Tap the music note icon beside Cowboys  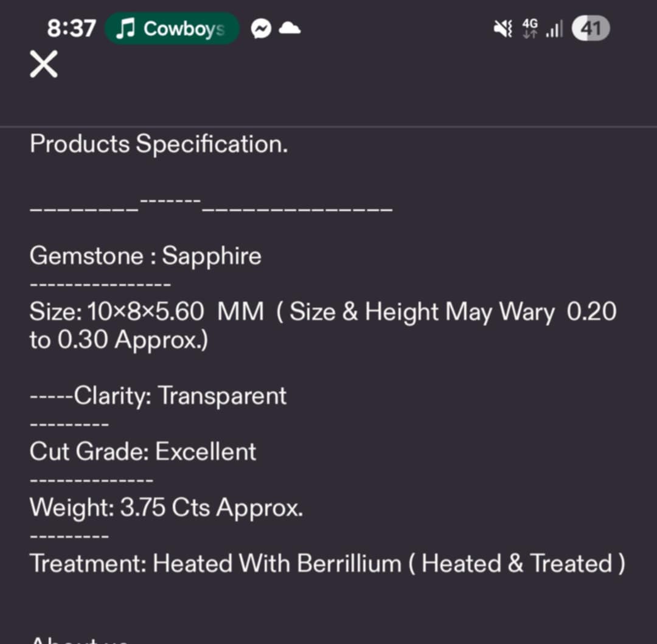[125, 29]
